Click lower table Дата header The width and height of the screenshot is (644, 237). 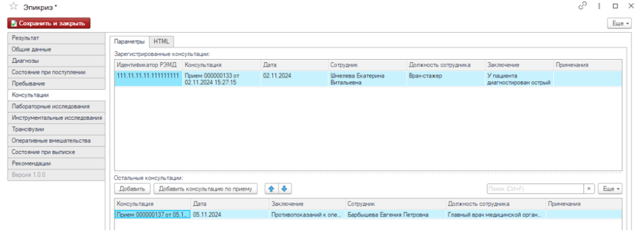(x=230, y=204)
